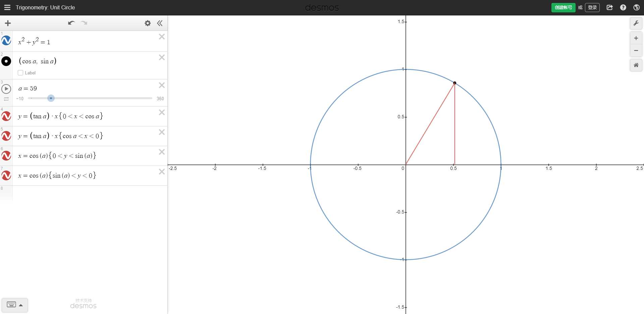Zoom out the graph
Viewport: 644px width, 314px height.
tap(636, 51)
